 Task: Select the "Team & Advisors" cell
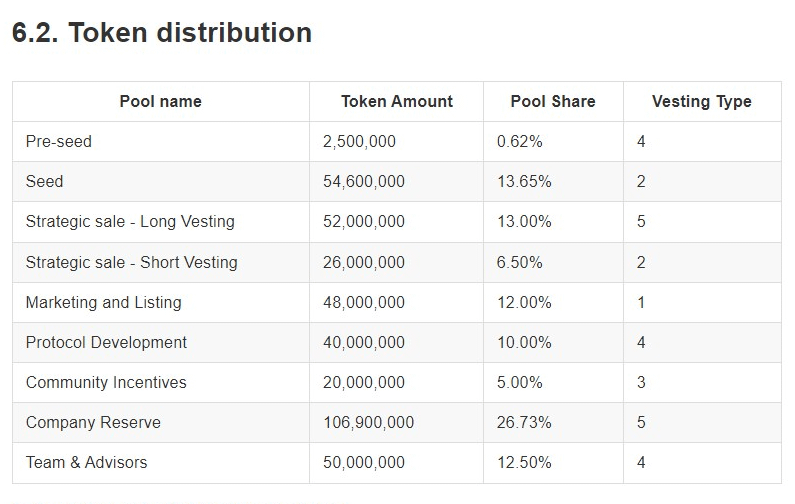coord(86,462)
